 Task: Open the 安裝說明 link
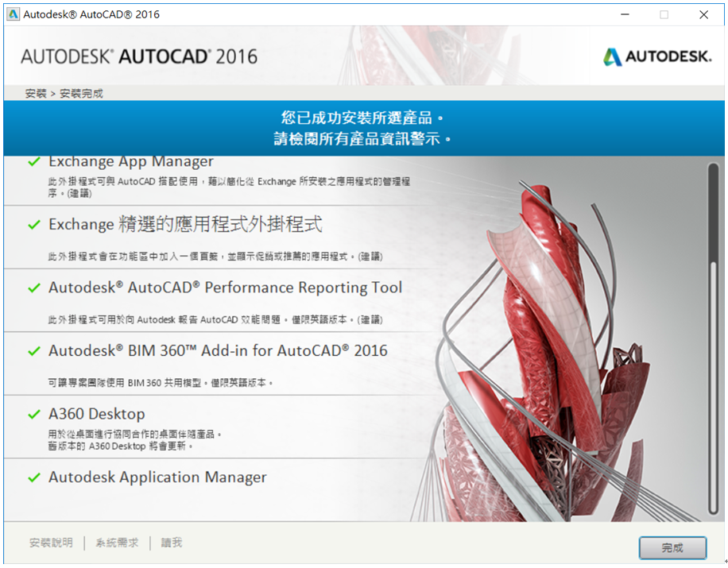[51, 543]
